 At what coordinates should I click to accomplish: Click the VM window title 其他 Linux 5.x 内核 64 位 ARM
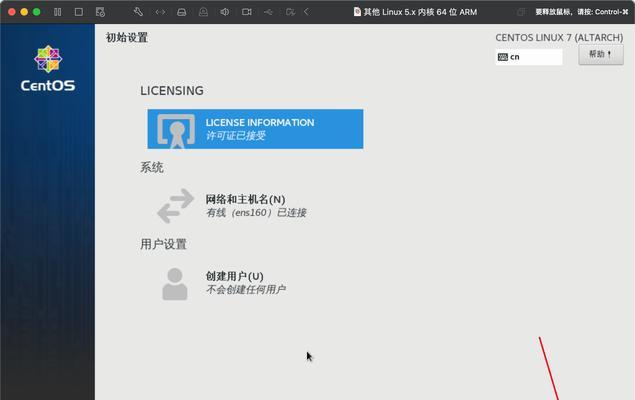pyautogui.click(x=420, y=12)
